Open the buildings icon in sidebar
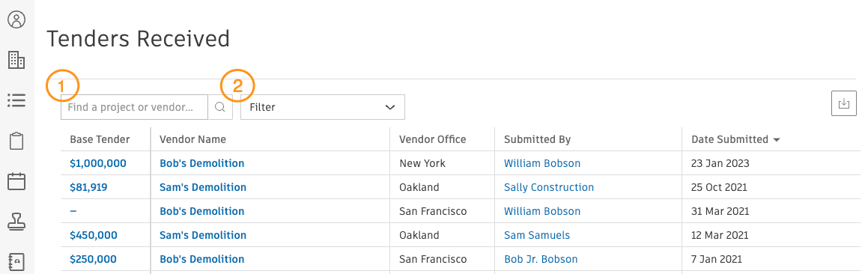 tap(16, 60)
